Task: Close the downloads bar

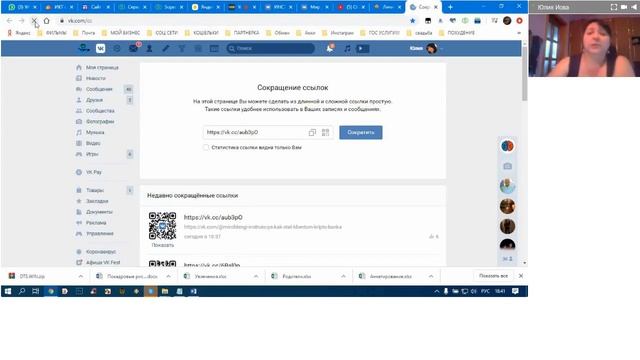Action: [521, 276]
